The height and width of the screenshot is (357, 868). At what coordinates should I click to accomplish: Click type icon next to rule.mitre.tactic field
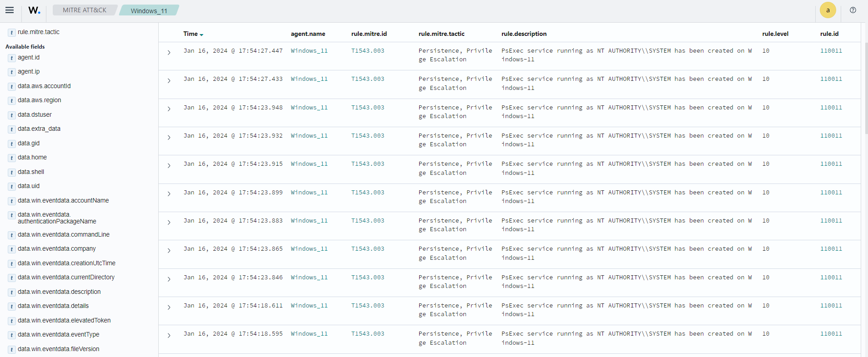[x=12, y=32]
